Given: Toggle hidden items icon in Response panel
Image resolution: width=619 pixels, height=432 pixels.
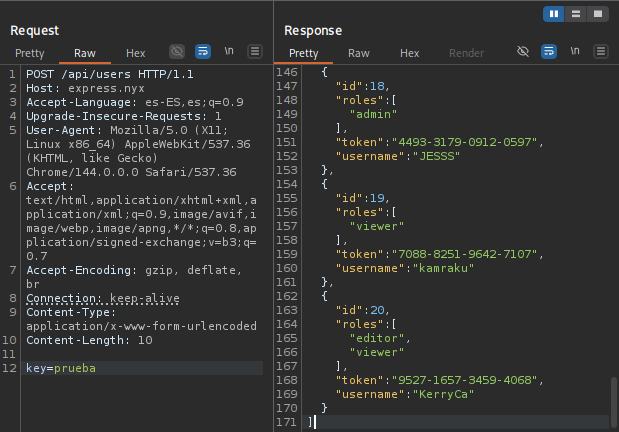Looking at the screenshot, I should click(x=522, y=51).
